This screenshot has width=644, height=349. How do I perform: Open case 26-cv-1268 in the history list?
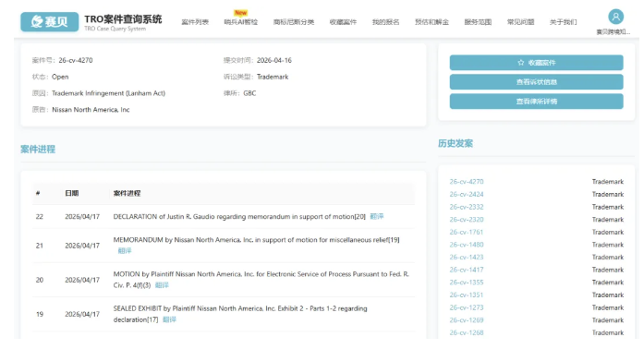[x=467, y=332]
